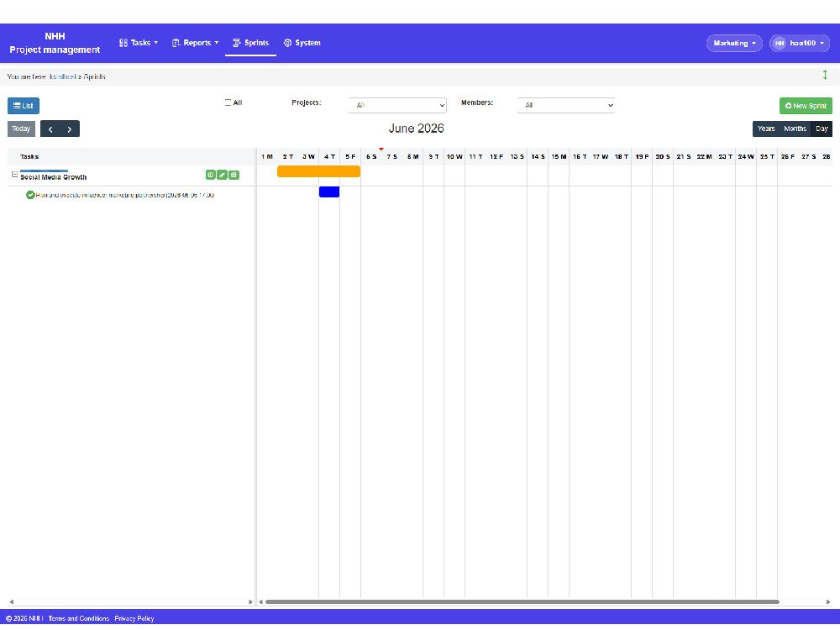840x630 pixels.
Task: Click the Social Media Growth sprint name
Action: pos(54,177)
